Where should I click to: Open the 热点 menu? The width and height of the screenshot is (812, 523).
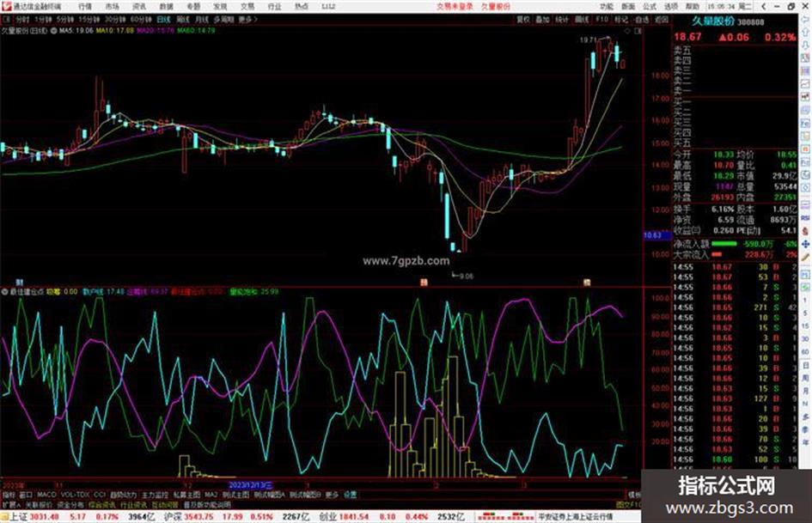[x=302, y=6]
